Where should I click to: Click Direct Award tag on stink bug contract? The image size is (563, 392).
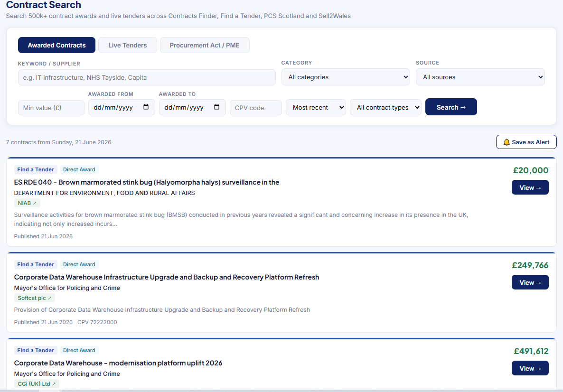click(x=79, y=169)
